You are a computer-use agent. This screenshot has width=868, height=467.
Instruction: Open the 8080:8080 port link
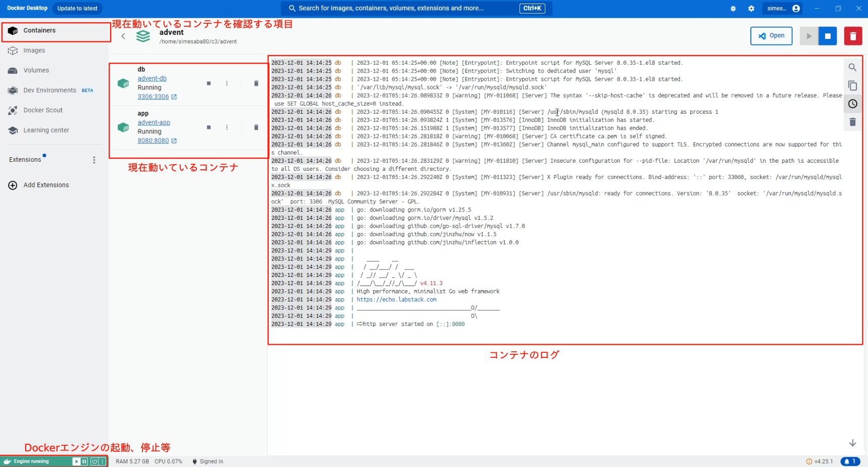[154, 141]
